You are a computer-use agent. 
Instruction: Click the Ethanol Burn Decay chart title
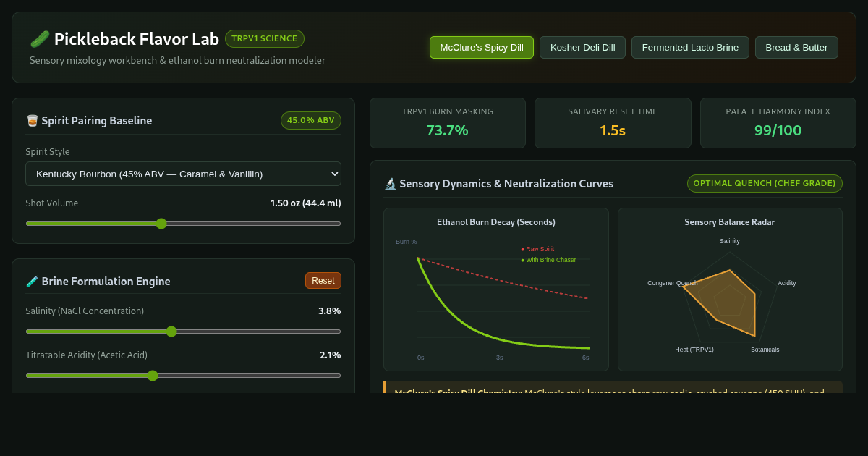(496, 222)
